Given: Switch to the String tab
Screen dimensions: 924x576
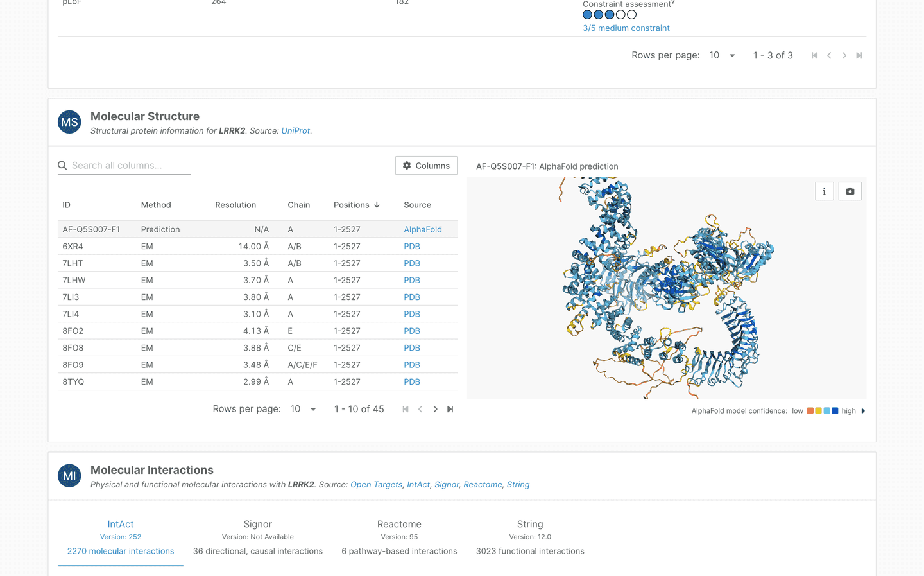Looking at the screenshot, I should click(530, 537).
